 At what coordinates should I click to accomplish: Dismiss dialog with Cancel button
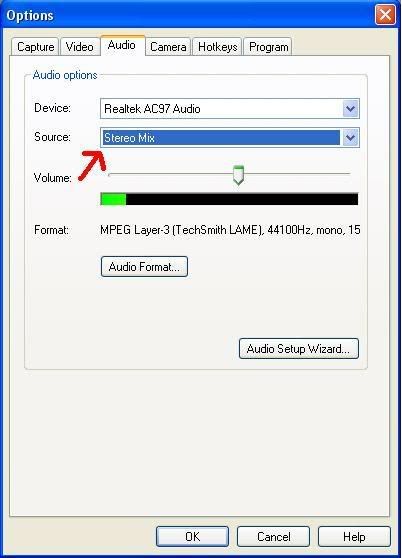click(x=273, y=536)
